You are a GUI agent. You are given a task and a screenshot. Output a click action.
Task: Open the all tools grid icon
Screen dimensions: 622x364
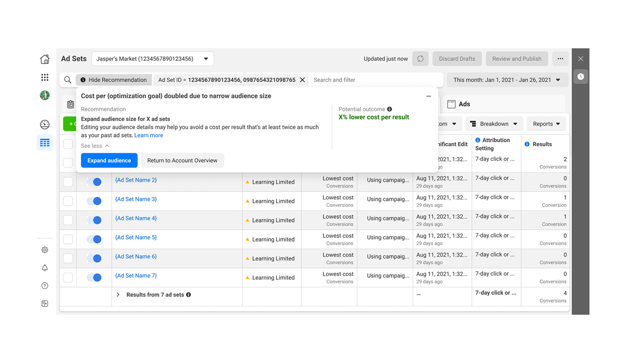(44, 77)
